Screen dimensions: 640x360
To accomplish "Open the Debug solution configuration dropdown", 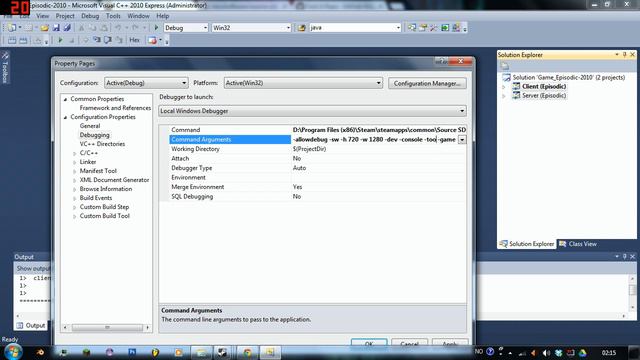I will 186,28.
